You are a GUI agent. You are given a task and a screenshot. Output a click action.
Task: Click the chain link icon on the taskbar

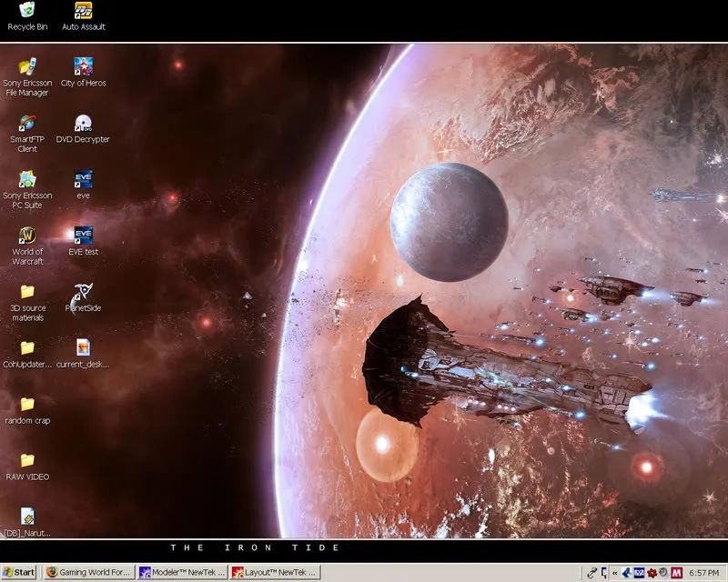pos(592,573)
